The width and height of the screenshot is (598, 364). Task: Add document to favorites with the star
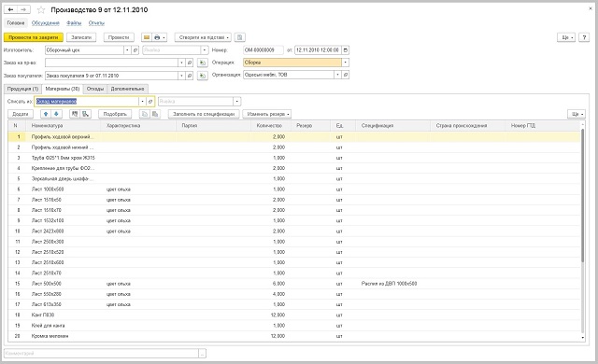[x=41, y=10]
